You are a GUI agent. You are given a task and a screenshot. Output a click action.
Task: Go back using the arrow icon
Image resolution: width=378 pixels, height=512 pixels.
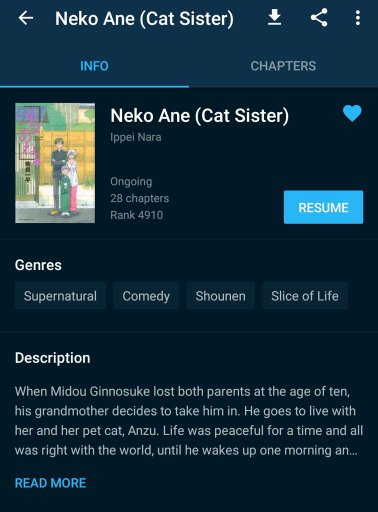point(26,18)
